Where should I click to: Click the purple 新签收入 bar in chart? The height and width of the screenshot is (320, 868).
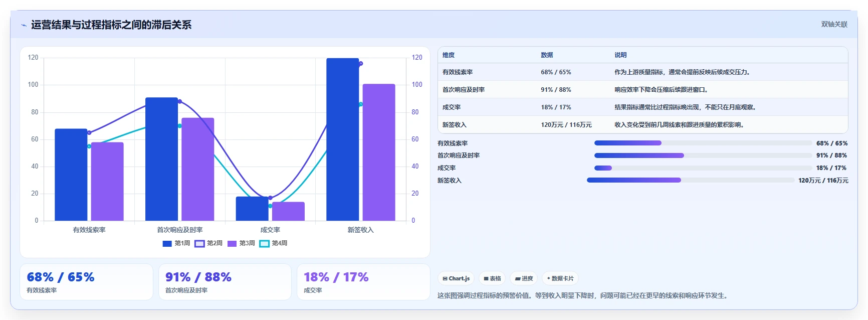point(379,152)
